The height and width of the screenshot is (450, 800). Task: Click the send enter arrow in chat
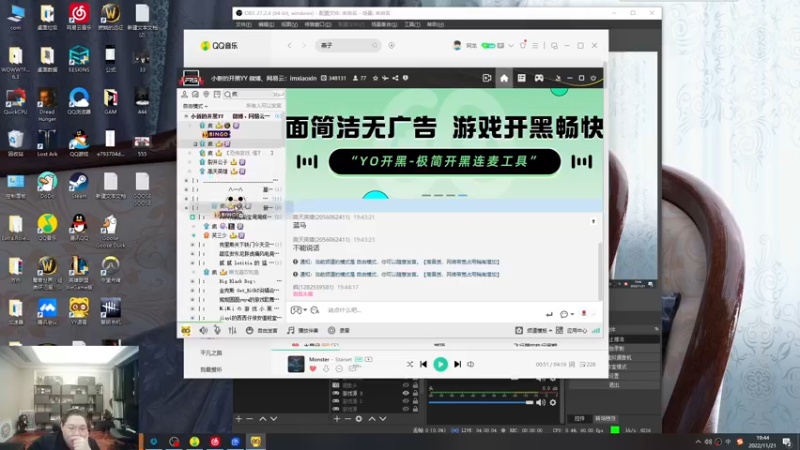pos(549,314)
